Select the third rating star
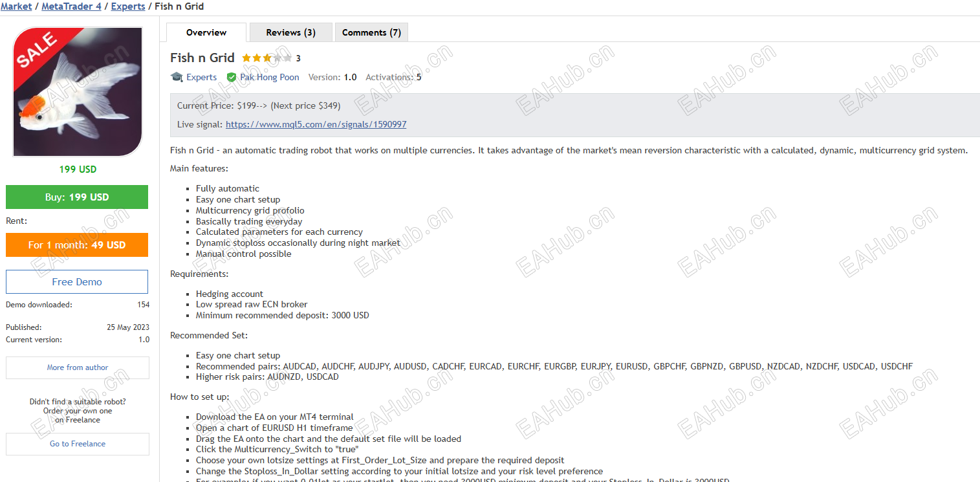 click(267, 57)
